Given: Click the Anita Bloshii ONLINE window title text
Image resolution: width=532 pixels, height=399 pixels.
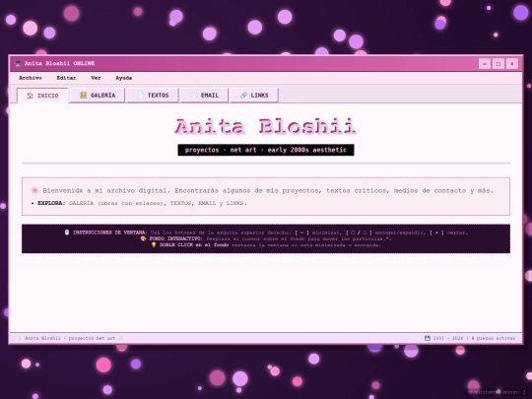Looking at the screenshot, I should click(x=59, y=63).
